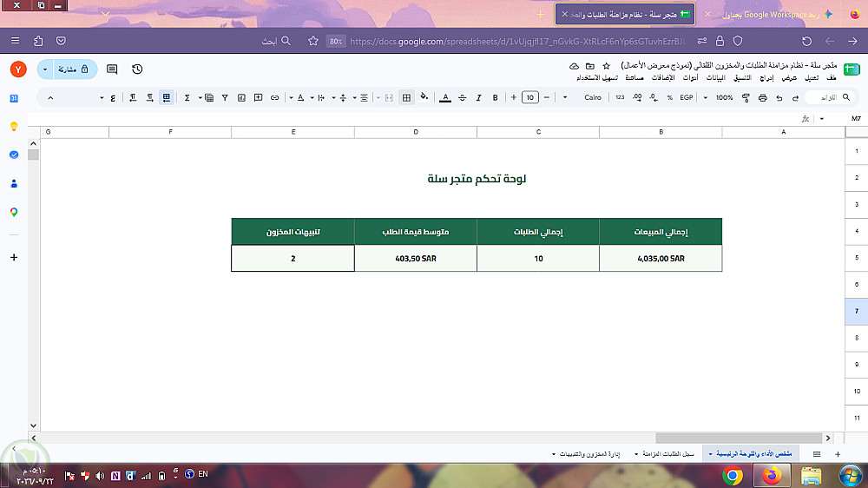The image size is (868, 488).
Task: Open the borders tool in toolbar
Action: tap(407, 97)
